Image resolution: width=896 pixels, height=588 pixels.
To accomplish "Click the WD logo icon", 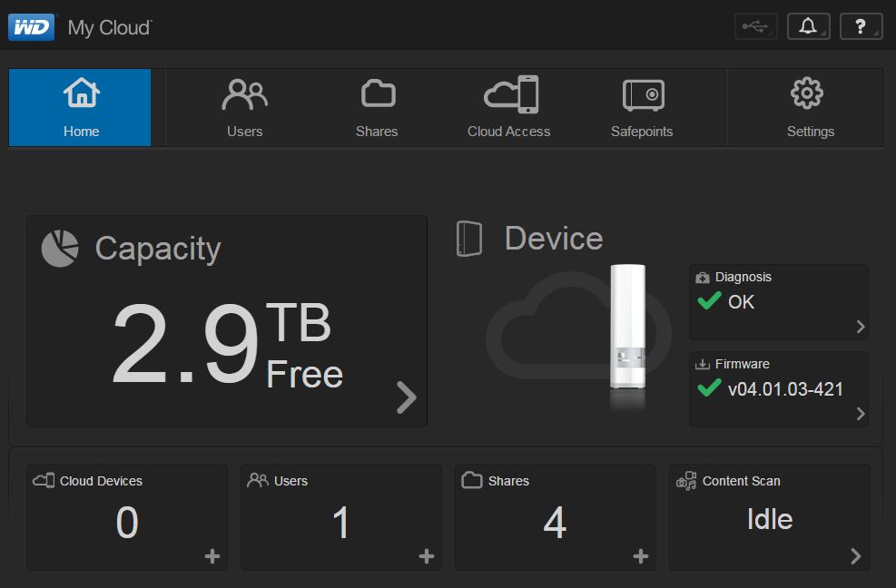I will 32,27.
